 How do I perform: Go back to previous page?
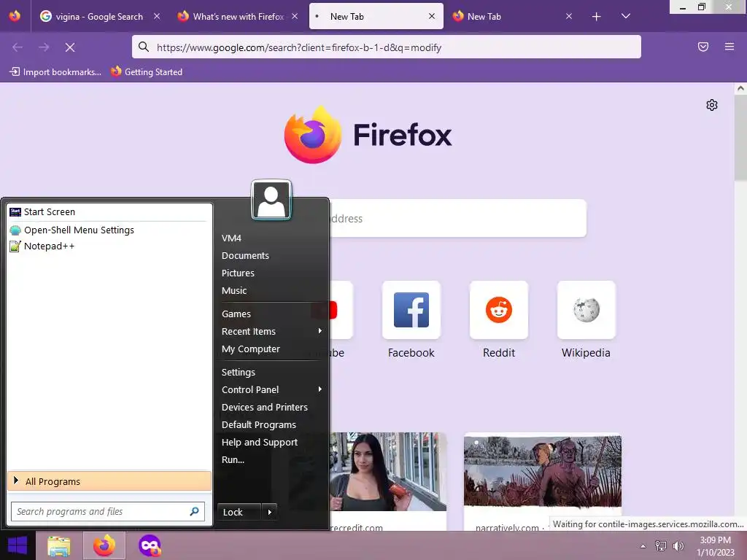tap(18, 47)
